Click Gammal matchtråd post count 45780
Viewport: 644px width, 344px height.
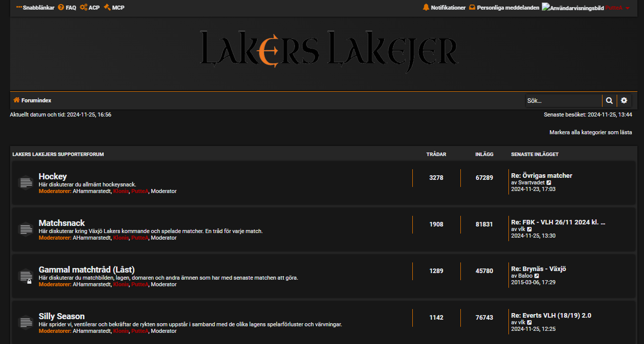click(x=484, y=271)
